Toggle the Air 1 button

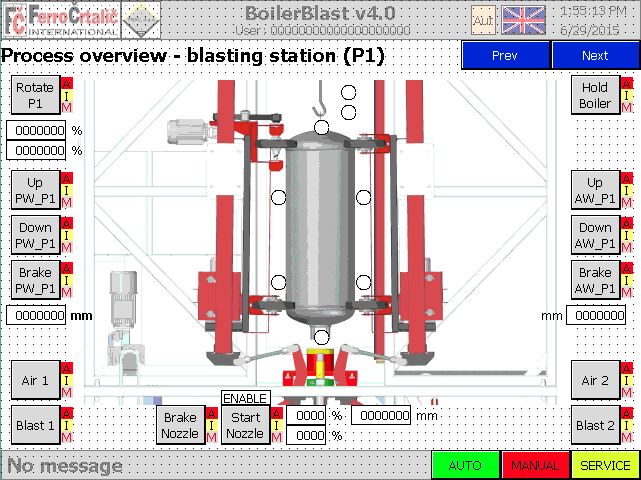point(36,380)
